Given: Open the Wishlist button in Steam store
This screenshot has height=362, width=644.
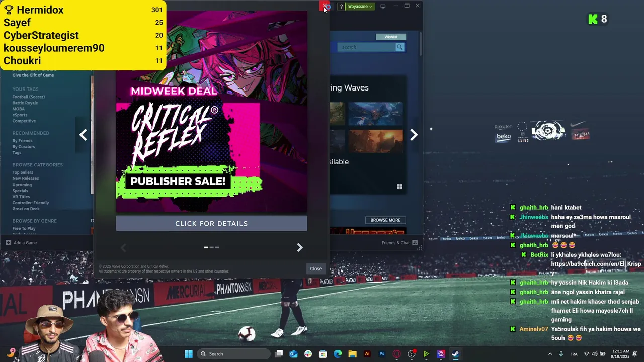Looking at the screenshot, I should 391,37.
